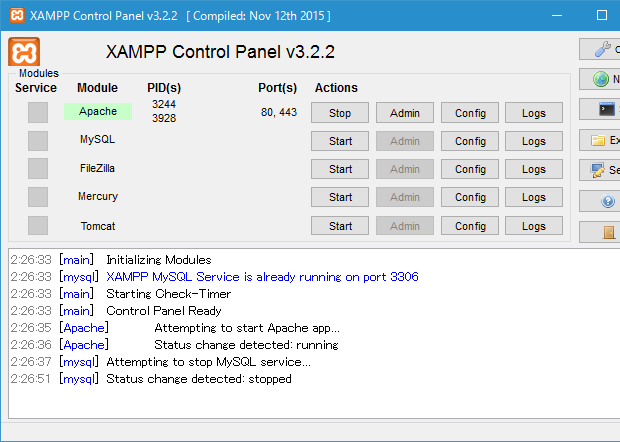Quit XAMPP via the door icon button
The width and height of the screenshot is (620, 442).
pos(600,232)
